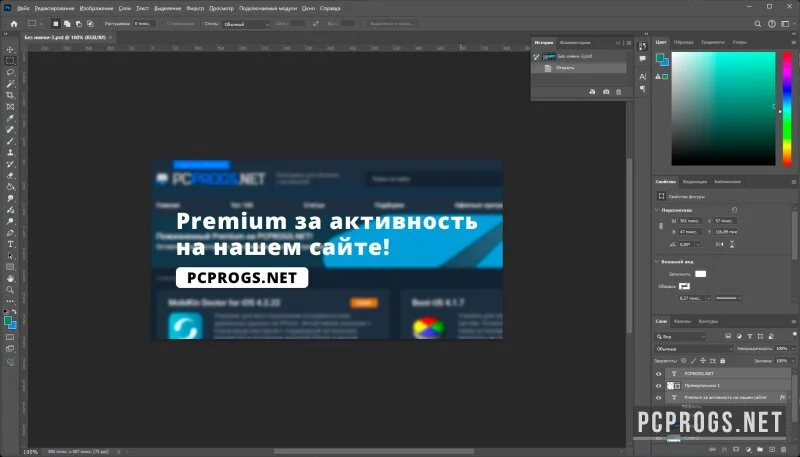Hide the Прямоугольник 1 layer
The width and height of the screenshot is (800, 457).
click(658, 386)
